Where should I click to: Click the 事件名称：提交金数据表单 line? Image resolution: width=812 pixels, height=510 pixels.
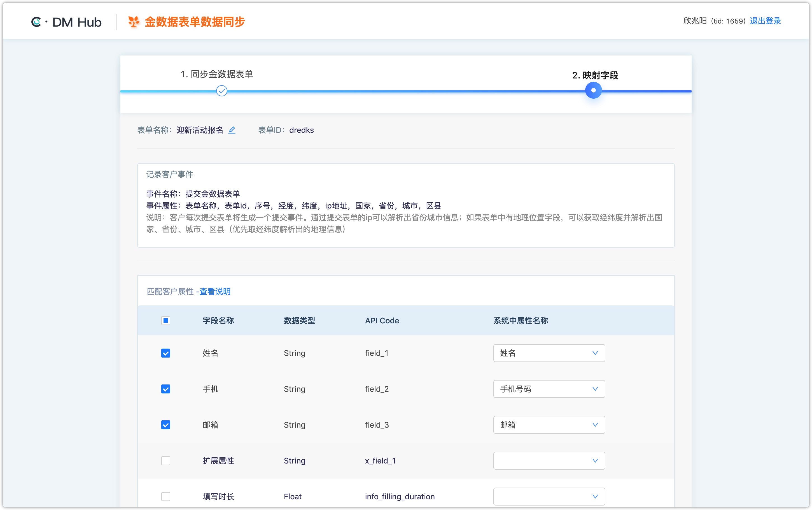pos(193,194)
